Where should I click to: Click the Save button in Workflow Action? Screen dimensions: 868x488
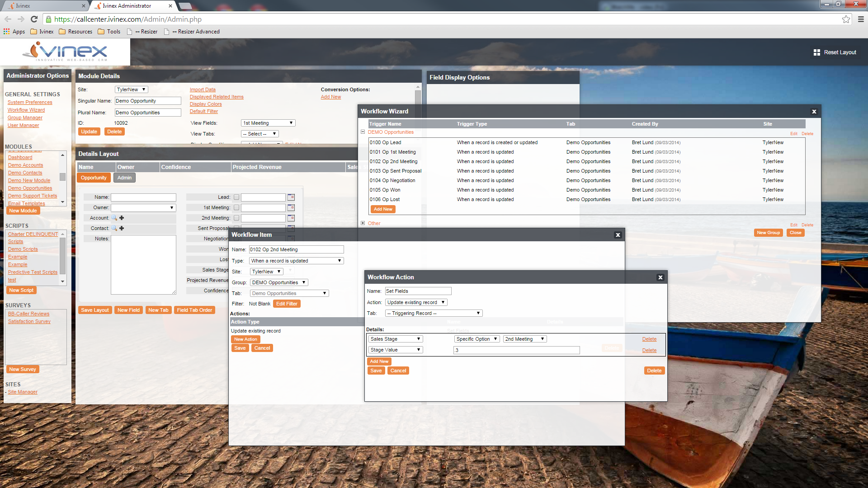pos(376,370)
